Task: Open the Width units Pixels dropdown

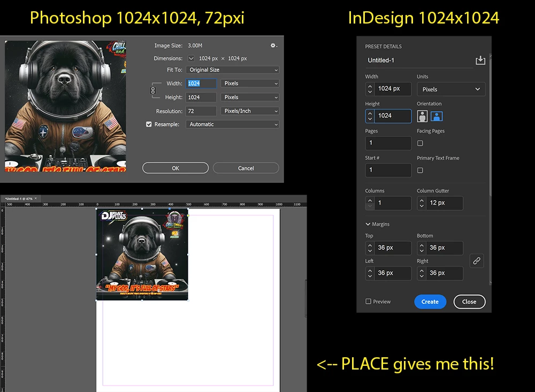Action: (x=250, y=83)
